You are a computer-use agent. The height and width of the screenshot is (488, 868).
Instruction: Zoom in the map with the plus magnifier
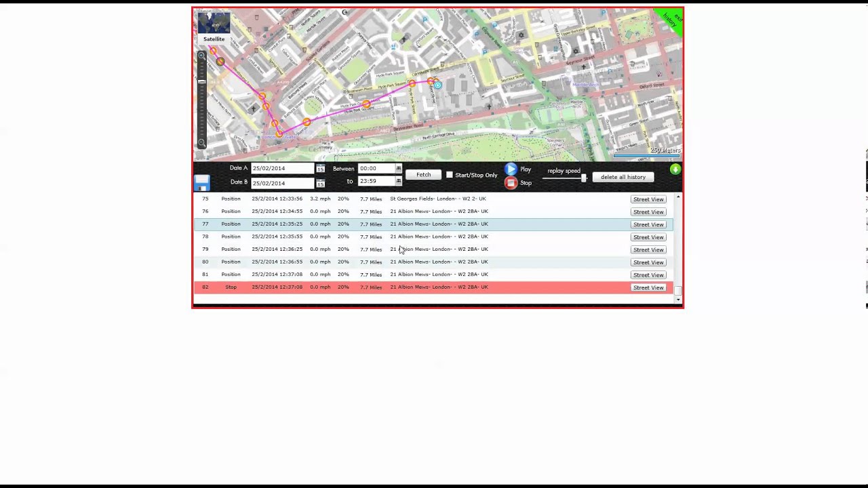coord(201,56)
